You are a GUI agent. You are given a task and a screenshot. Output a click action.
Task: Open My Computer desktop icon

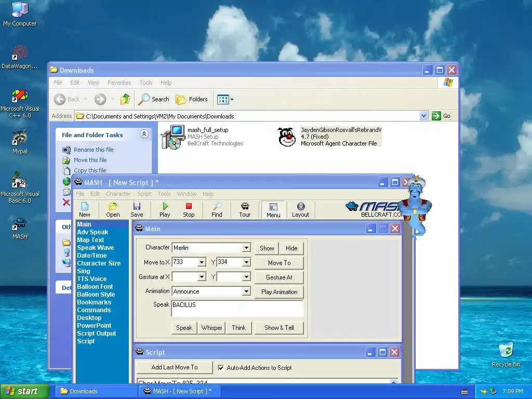pyautogui.click(x=20, y=14)
